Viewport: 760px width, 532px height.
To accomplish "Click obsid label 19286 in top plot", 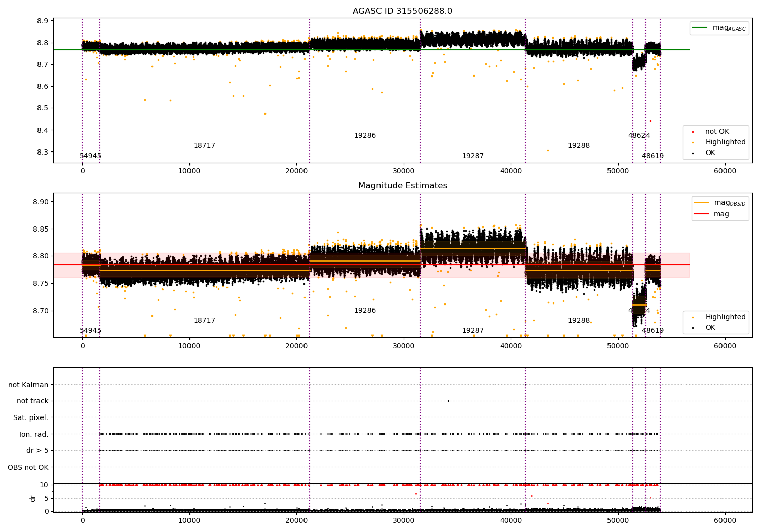I will pyautogui.click(x=365, y=136).
